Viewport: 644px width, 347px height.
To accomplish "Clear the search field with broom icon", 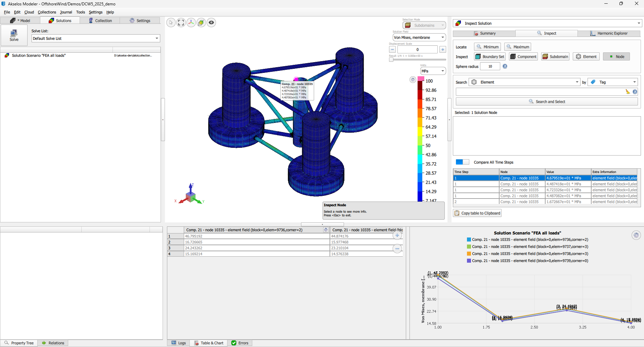I will click(x=628, y=92).
